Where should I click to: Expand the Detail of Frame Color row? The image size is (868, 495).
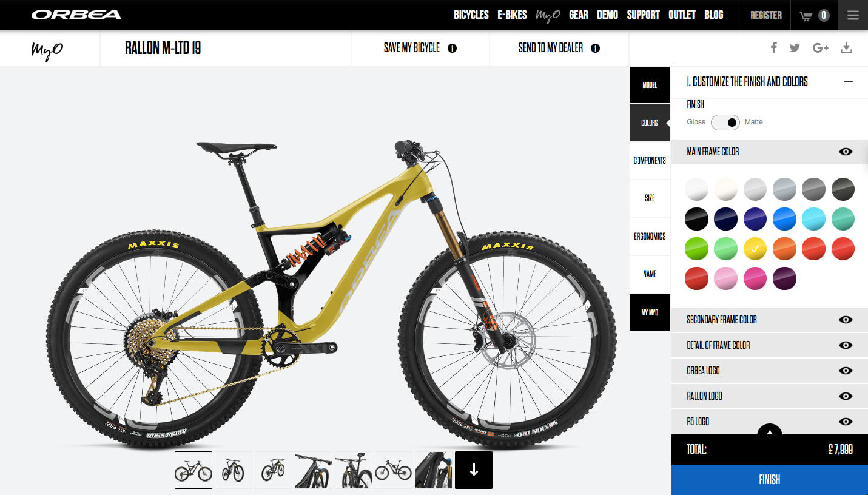tap(770, 345)
